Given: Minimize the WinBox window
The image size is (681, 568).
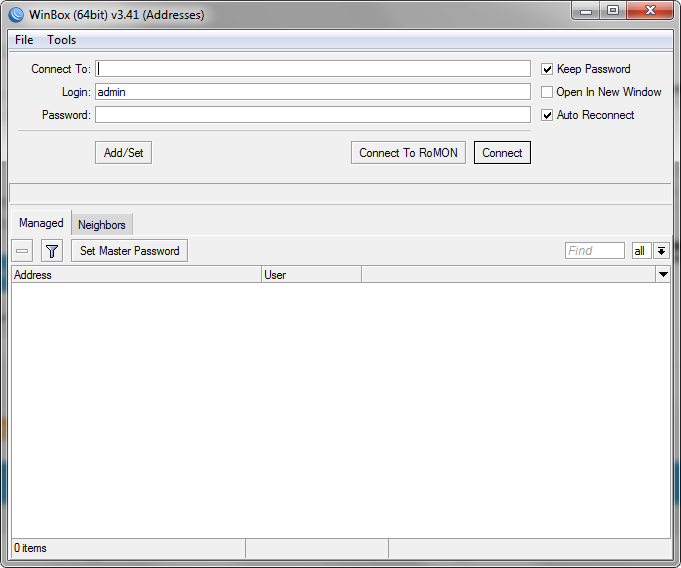Looking at the screenshot, I should coord(586,11).
